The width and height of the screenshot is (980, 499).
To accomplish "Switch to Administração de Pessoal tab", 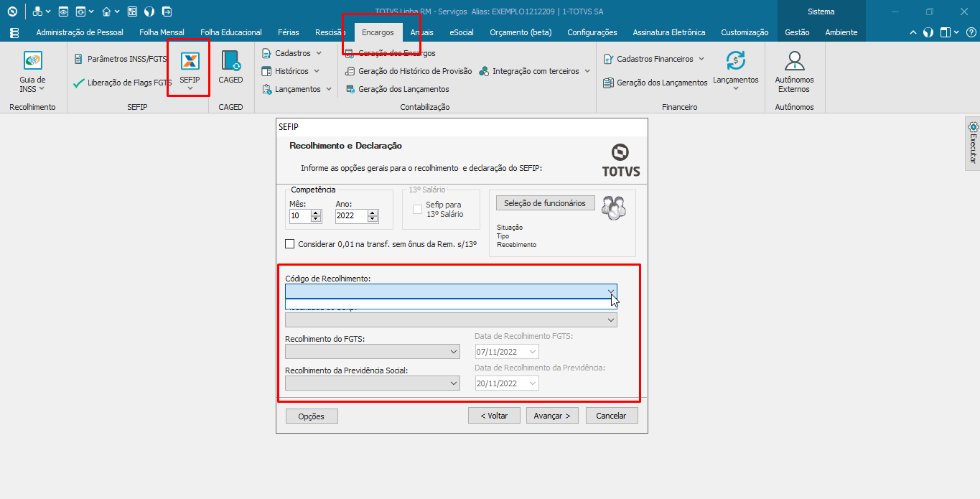I will (x=80, y=32).
